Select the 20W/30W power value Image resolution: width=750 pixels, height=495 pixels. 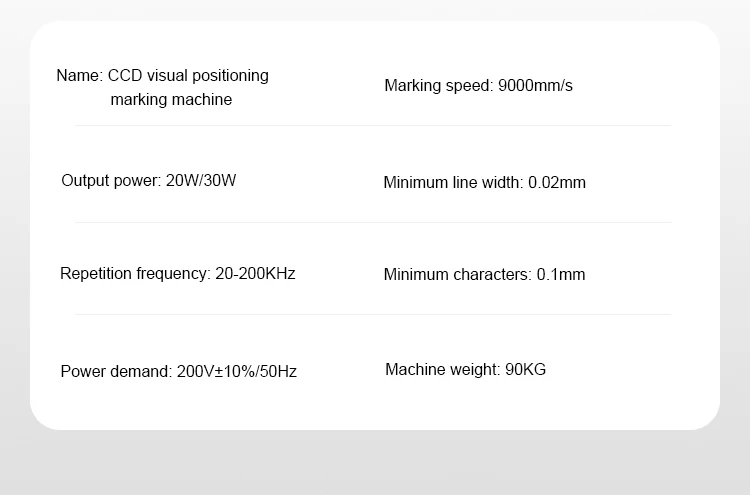200,181
